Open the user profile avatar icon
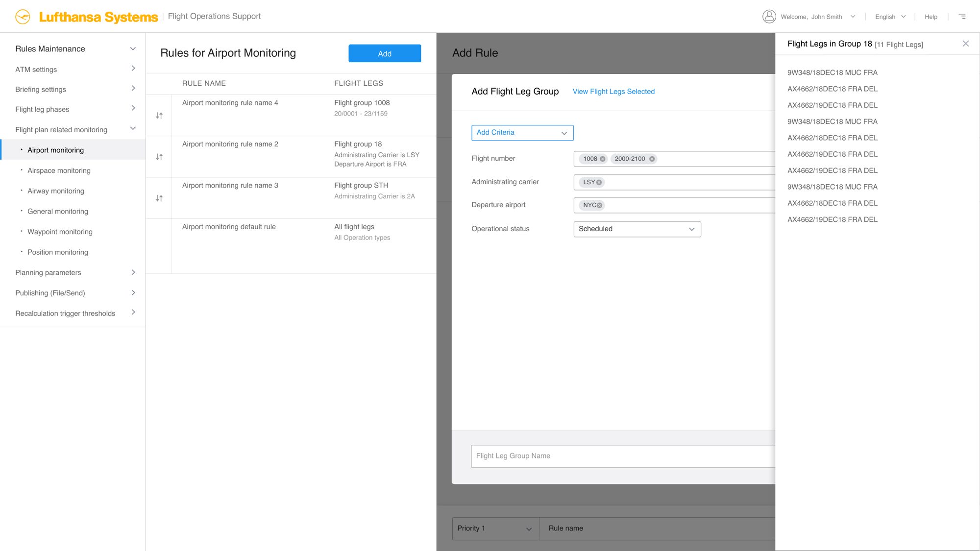980x551 pixels. coord(769,17)
